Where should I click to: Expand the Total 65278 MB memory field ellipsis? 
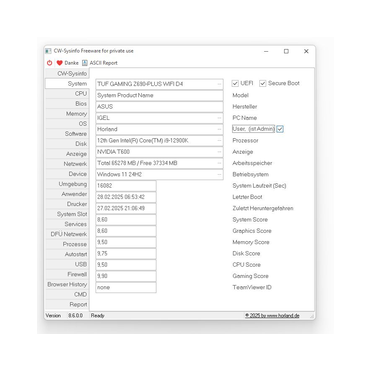tap(219, 163)
